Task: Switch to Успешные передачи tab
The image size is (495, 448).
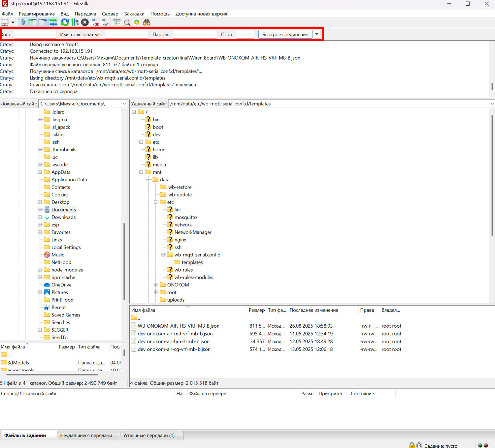Action: click(149, 435)
